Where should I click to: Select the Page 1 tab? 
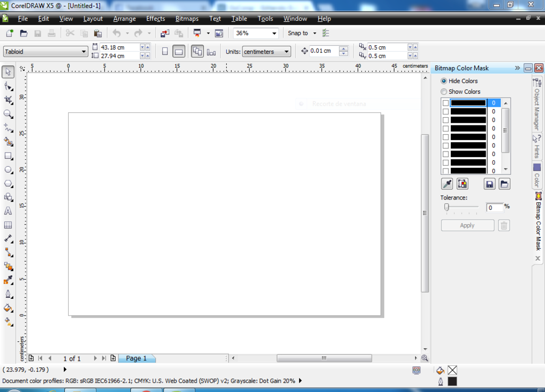click(137, 358)
